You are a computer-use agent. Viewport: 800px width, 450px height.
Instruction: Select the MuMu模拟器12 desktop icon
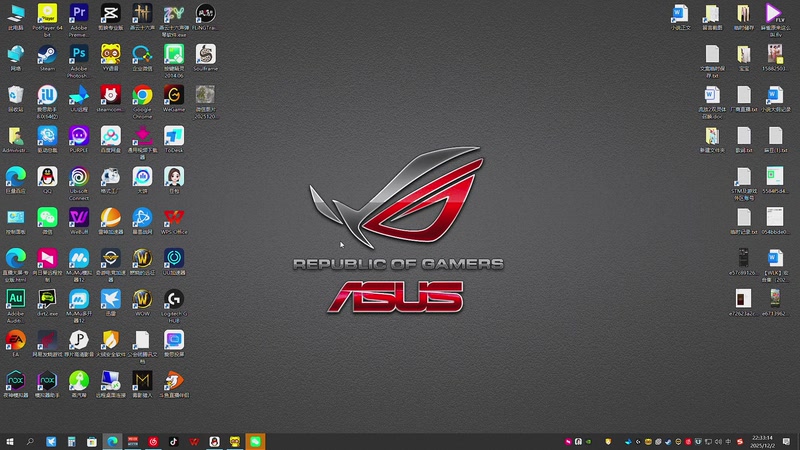79,265
